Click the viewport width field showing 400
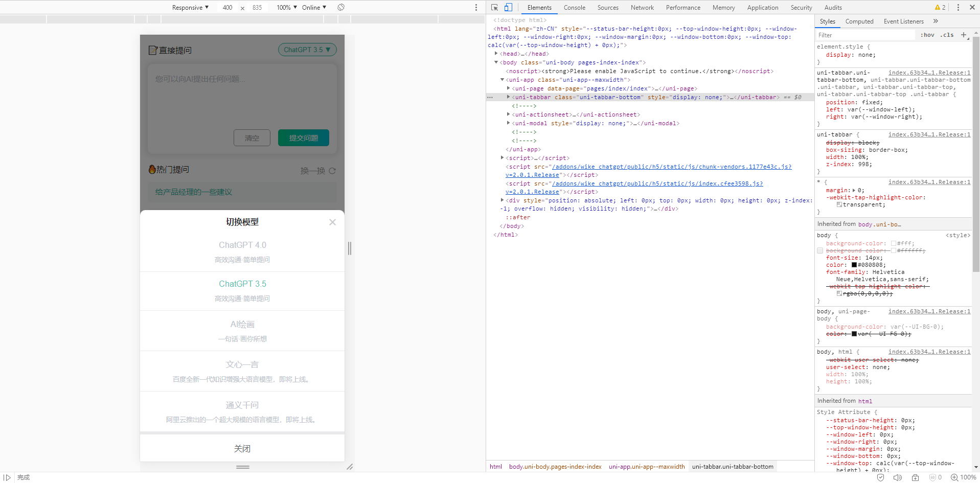 (227, 7)
